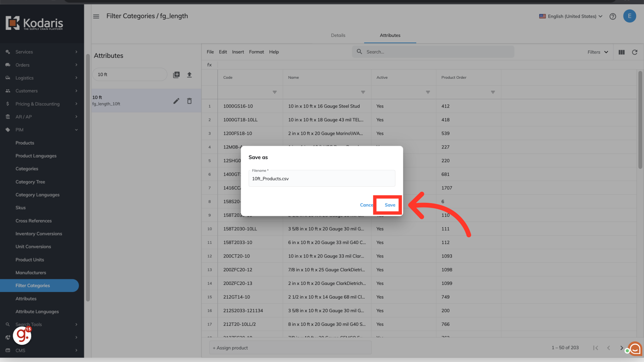Click the upload arrow icon

(189, 75)
